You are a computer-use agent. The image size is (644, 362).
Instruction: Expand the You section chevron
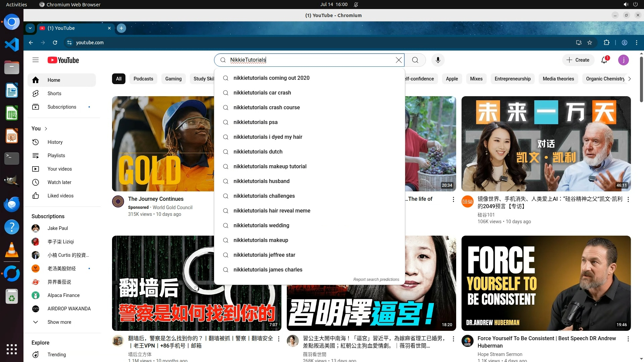[x=46, y=129]
